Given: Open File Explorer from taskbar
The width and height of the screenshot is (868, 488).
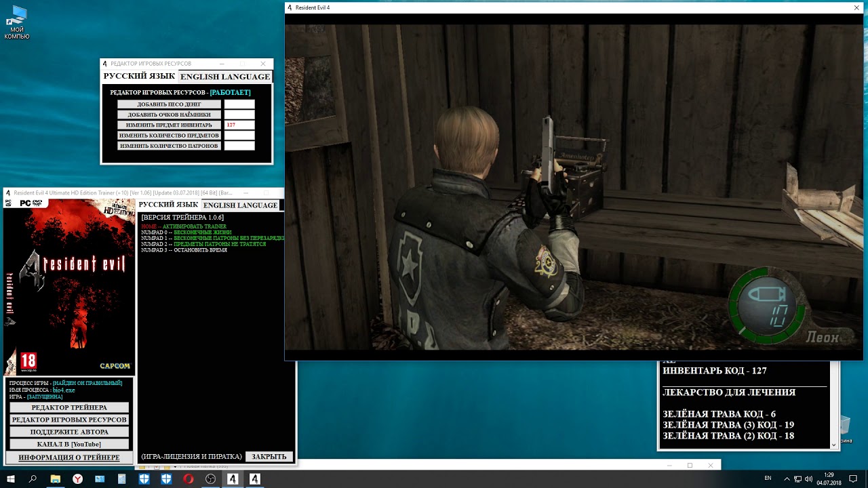Looking at the screenshot, I should [x=56, y=479].
